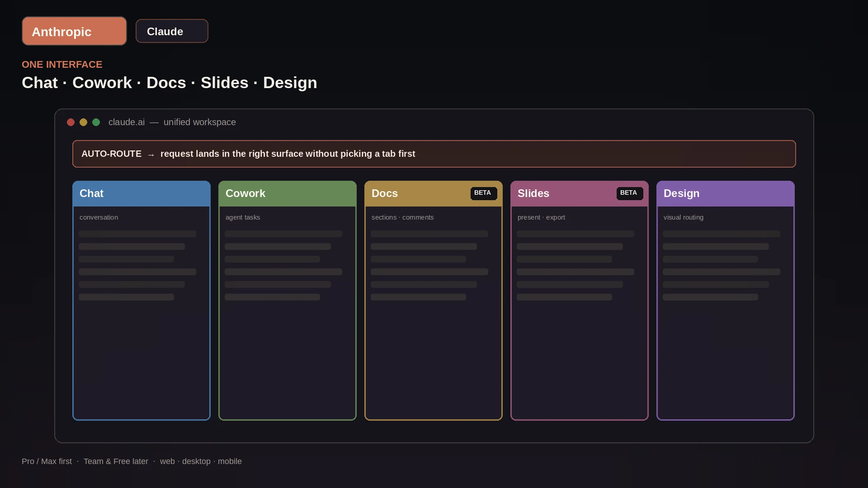
Task: Click the green window dot
Action: click(x=96, y=122)
